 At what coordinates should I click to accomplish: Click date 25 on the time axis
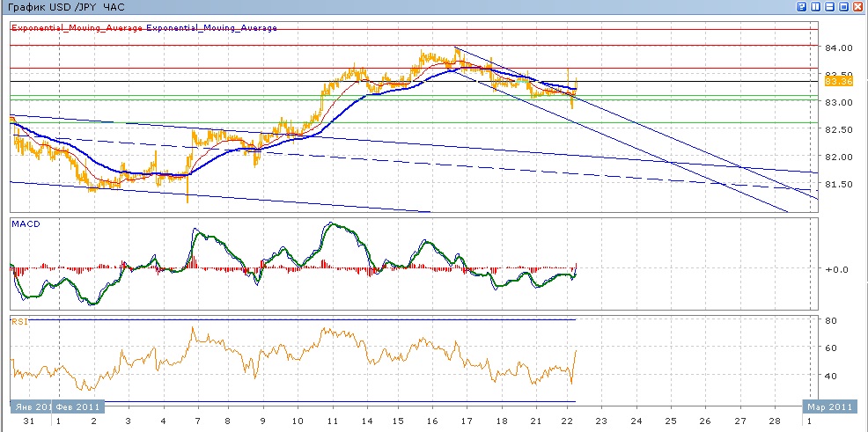click(x=671, y=421)
